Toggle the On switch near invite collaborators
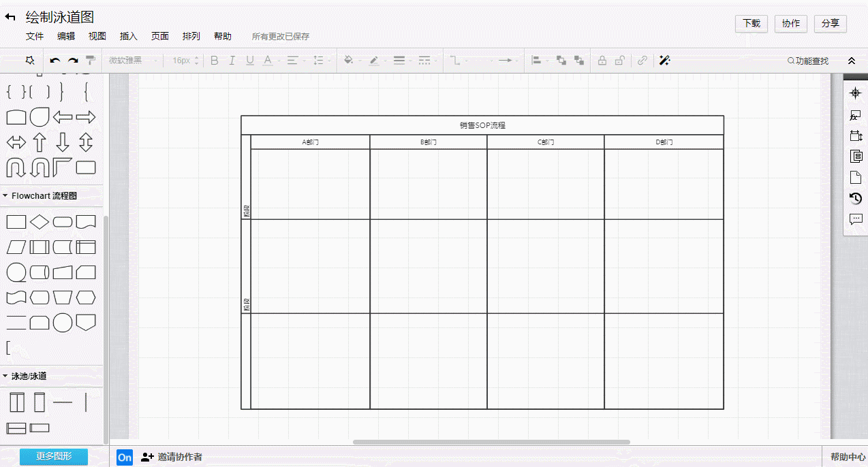Image resolution: width=868 pixels, height=467 pixels. click(124, 457)
